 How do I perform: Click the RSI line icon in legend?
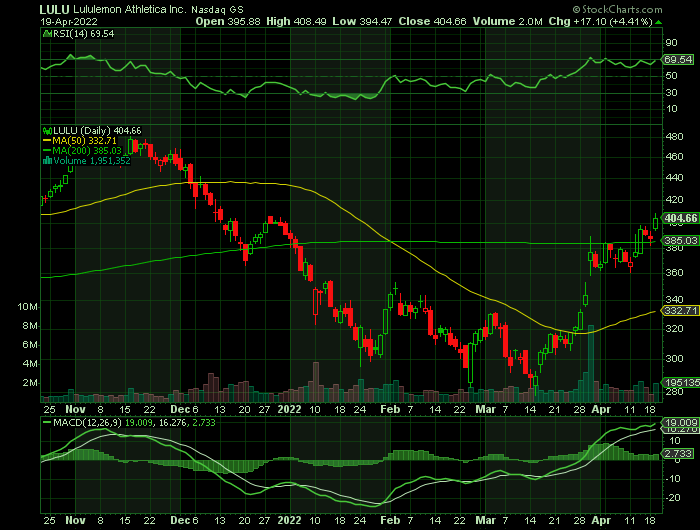[47, 34]
